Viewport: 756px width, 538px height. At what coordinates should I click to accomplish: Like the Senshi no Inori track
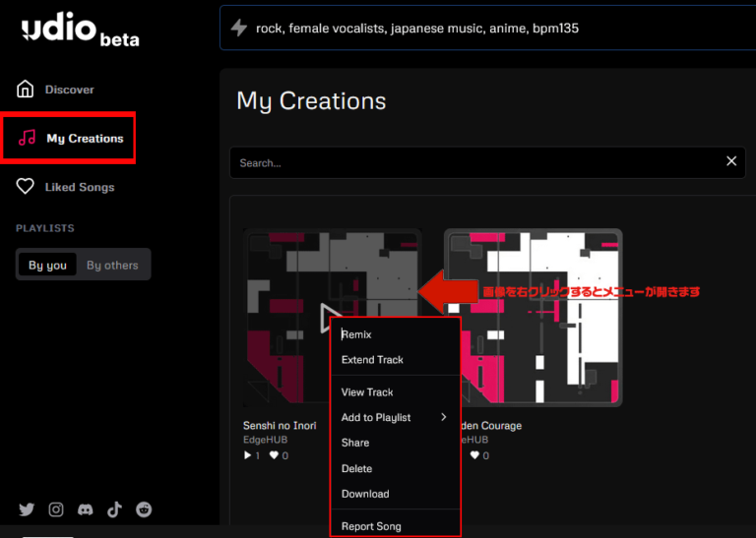point(286,456)
